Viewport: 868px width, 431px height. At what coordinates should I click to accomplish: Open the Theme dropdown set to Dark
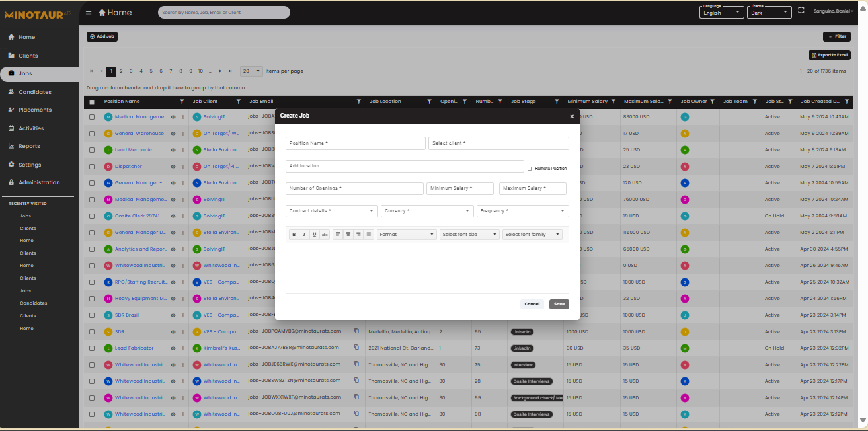(769, 12)
